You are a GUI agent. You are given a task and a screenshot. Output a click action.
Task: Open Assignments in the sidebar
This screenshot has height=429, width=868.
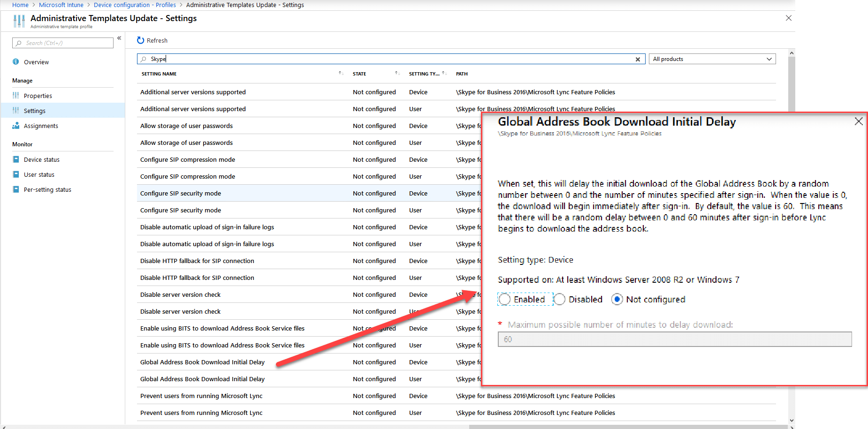tap(41, 126)
